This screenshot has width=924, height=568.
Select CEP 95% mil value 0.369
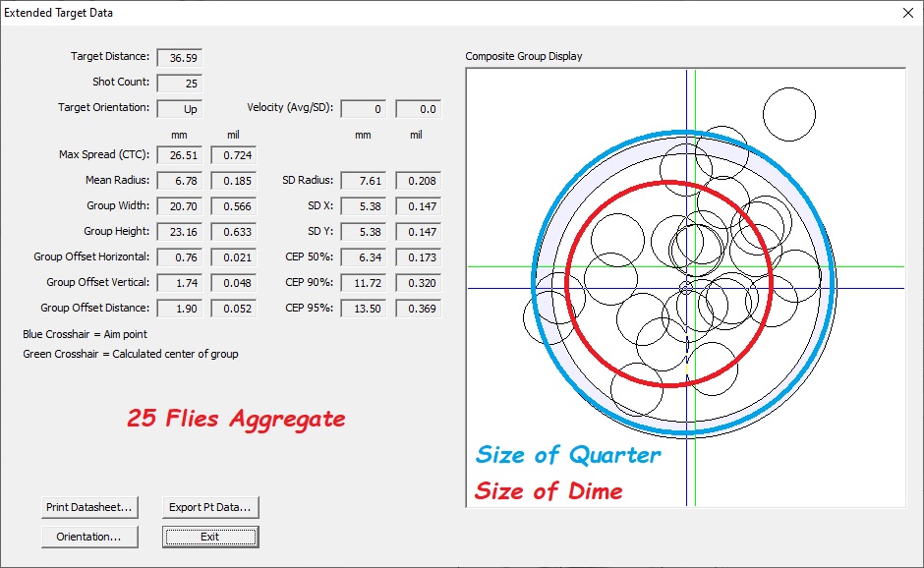pyautogui.click(x=419, y=309)
